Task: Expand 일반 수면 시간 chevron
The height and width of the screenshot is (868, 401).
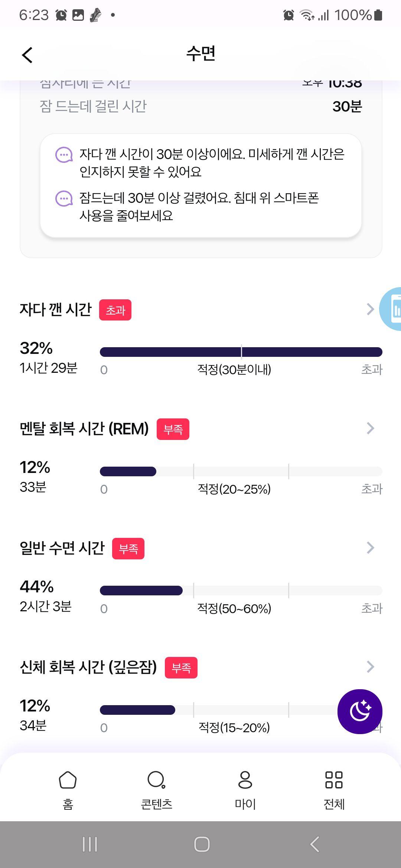Action: [370, 548]
